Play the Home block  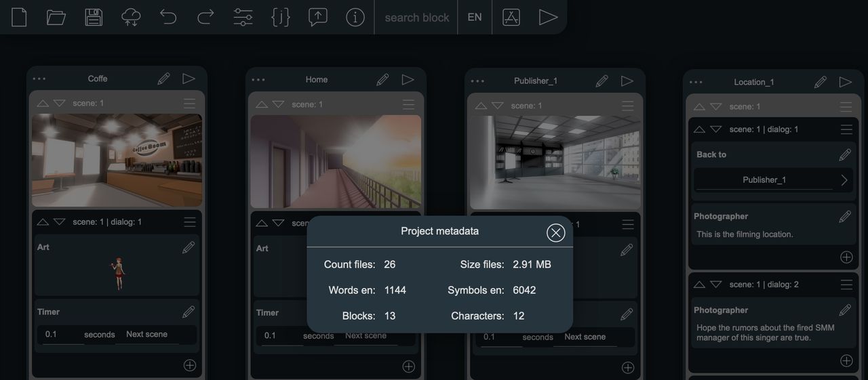point(408,80)
